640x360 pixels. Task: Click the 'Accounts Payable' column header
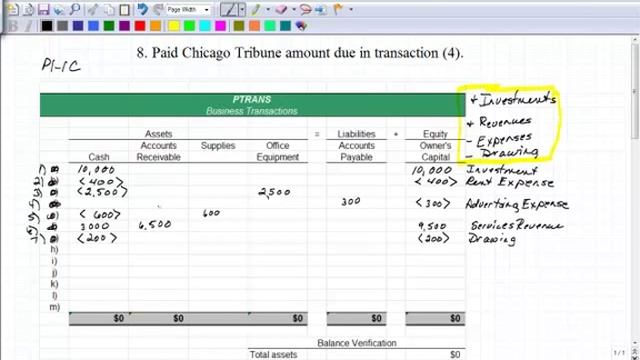click(x=356, y=151)
